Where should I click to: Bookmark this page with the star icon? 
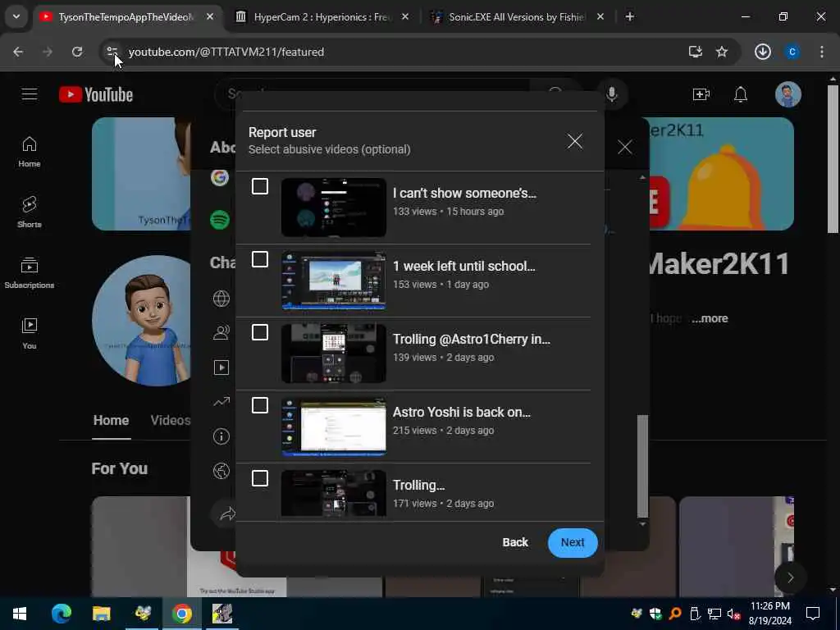(x=722, y=52)
